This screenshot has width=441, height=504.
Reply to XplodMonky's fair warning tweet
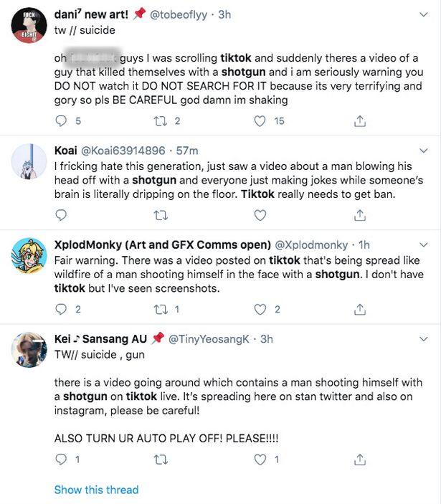pyautogui.click(x=61, y=310)
